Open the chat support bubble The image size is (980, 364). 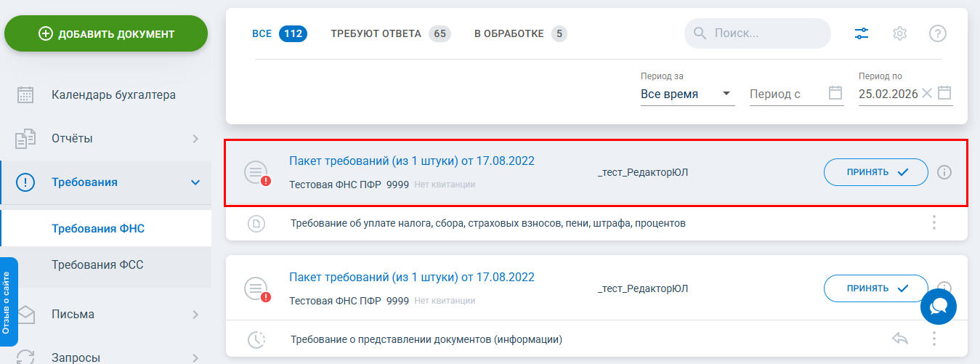938,307
